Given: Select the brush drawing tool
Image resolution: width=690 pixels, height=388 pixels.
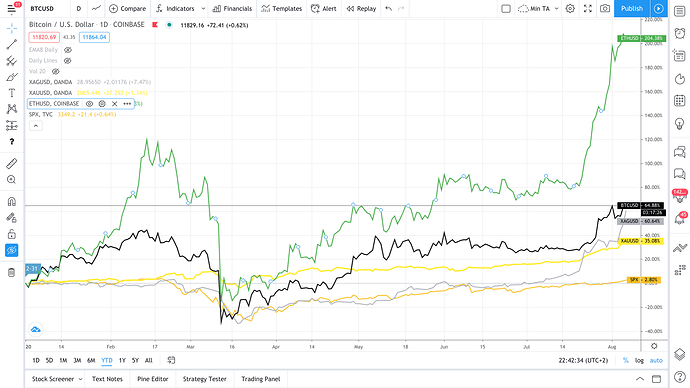Looking at the screenshot, I should click(12, 77).
